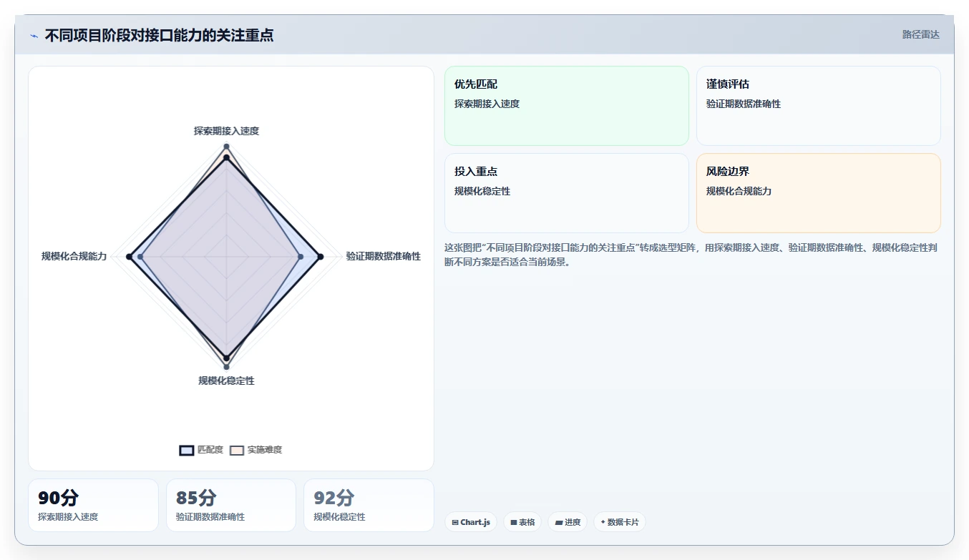Viewport: 969px width, 560px height.
Task: Open the 投入重点 card
Action: 567,193
